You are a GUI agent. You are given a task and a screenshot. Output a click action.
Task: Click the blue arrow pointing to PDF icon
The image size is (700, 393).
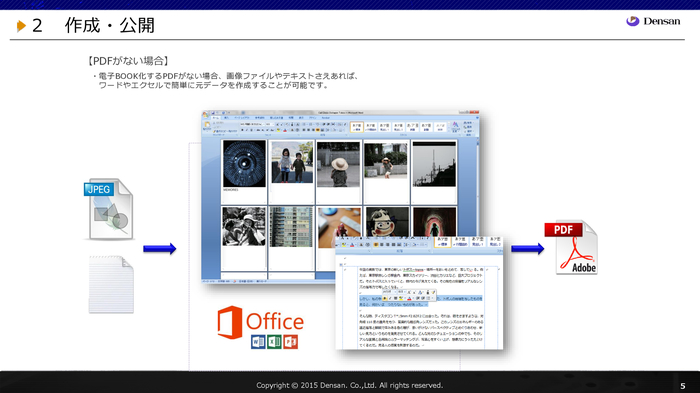[527, 248]
